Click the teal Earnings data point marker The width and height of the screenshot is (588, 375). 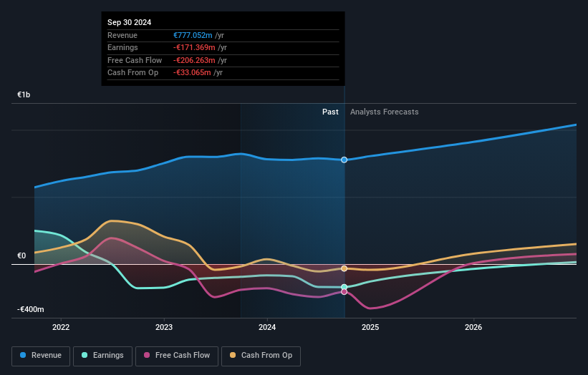click(x=344, y=288)
